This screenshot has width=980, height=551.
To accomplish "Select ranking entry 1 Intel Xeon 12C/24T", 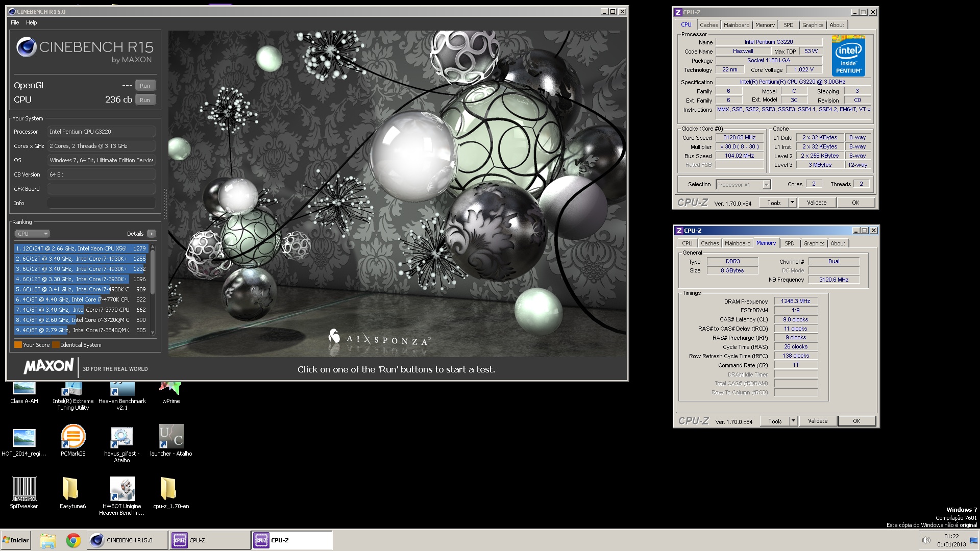I will point(81,248).
